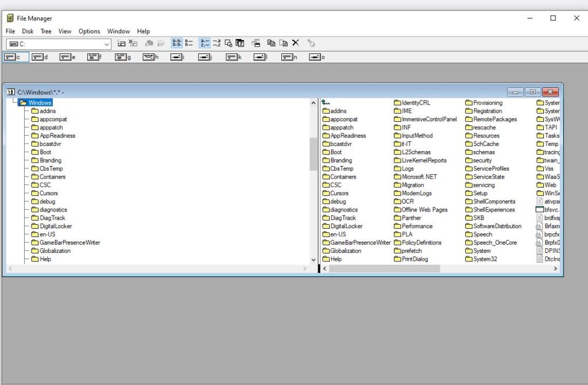The height and width of the screenshot is (385, 588).
Task: Switch to name-only file view
Action: [x=177, y=44]
